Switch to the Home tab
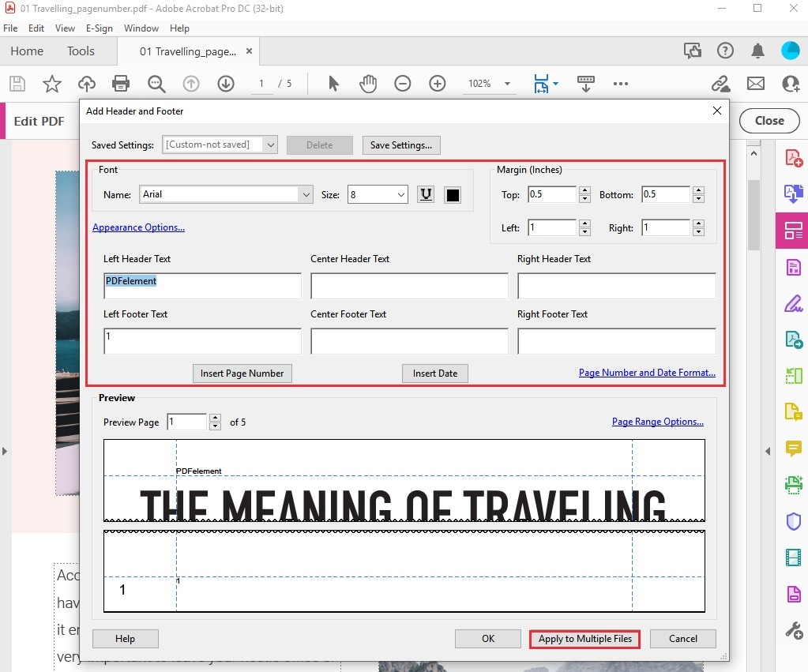808x672 pixels. (x=26, y=51)
